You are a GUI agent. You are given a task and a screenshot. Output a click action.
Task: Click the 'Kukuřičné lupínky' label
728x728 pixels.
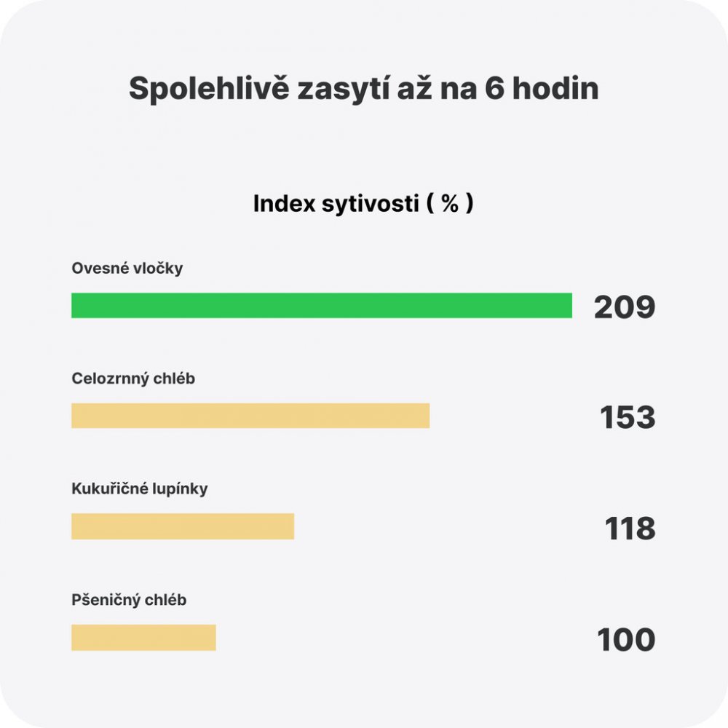click(x=140, y=489)
